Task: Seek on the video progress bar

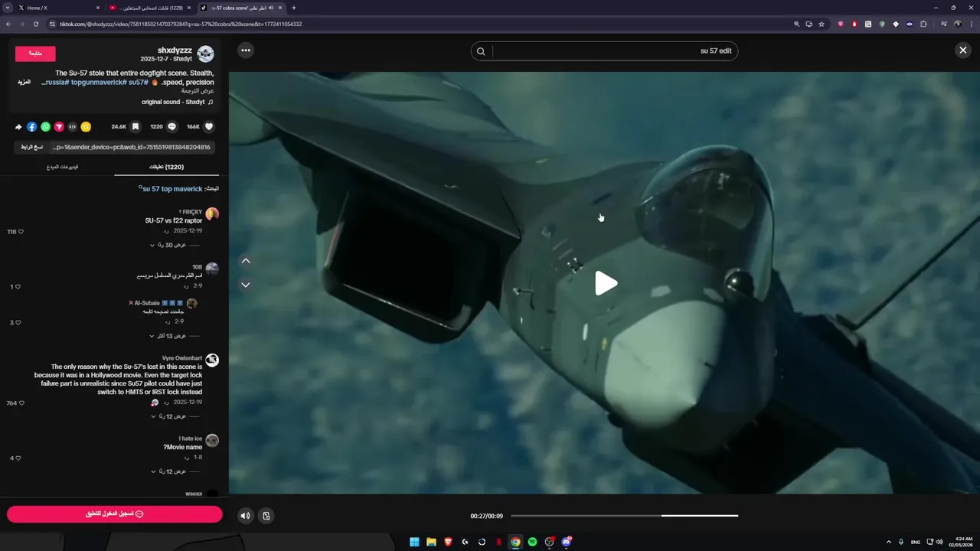Action: coord(624,516)
